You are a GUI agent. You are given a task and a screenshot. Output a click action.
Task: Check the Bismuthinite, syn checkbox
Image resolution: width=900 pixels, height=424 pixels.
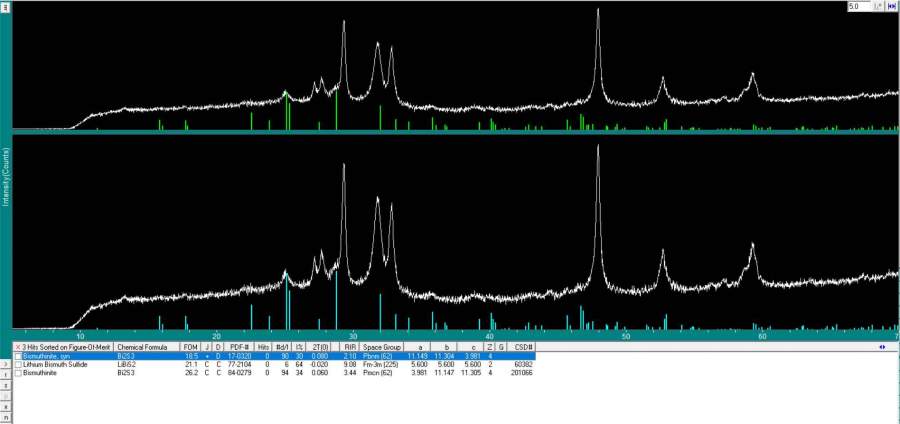pyautogui.click(x=18, y=355)
